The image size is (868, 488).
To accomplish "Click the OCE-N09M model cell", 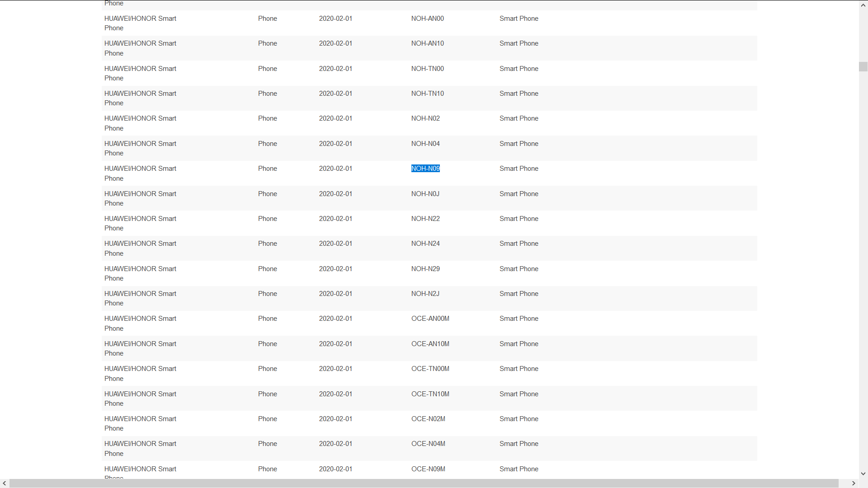I will click(x=428, y=469).
